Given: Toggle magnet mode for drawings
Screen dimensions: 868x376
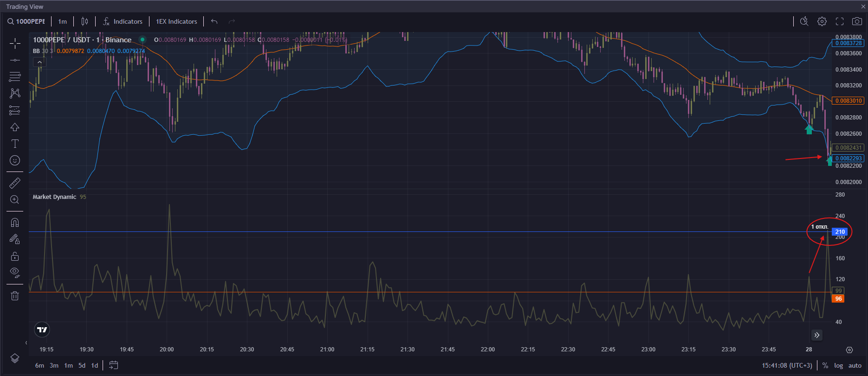Looking at the screenshot, I should click(x=15, y=223).
